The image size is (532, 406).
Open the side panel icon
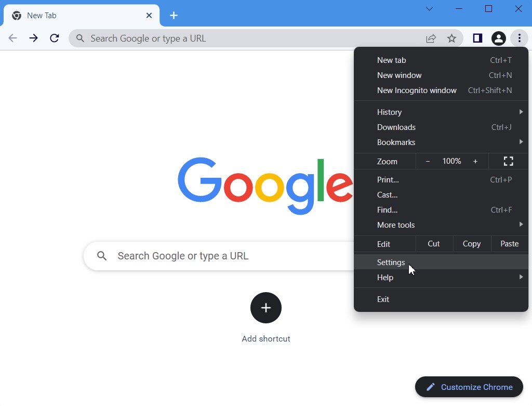coord(477,38)
